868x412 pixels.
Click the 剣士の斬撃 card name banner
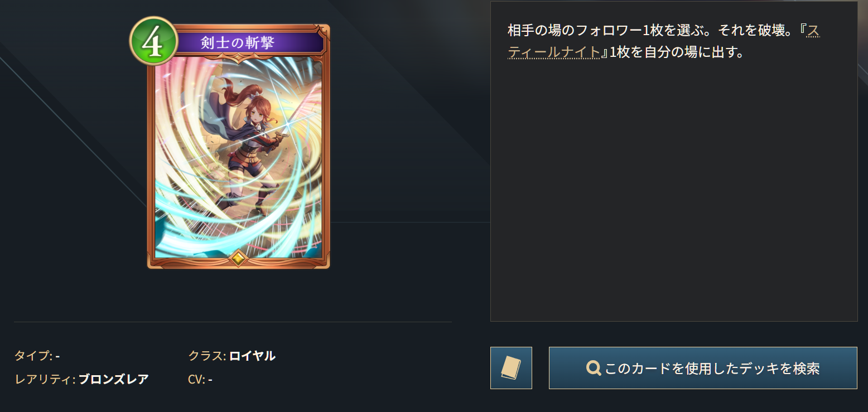coord(238,43)
